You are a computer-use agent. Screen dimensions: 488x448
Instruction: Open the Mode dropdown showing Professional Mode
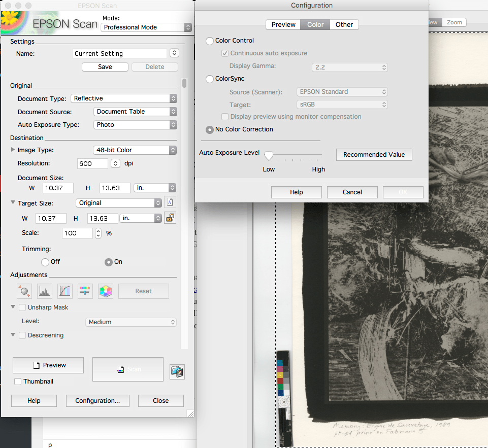pyautogui.click(x=146, y=27)
